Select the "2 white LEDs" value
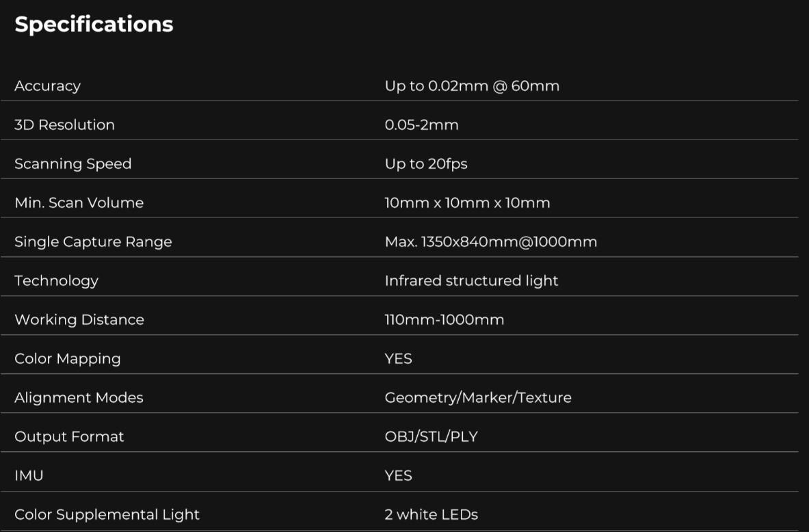Image resolution: width=809 pixels, height=532 pixels. point(431,515)
